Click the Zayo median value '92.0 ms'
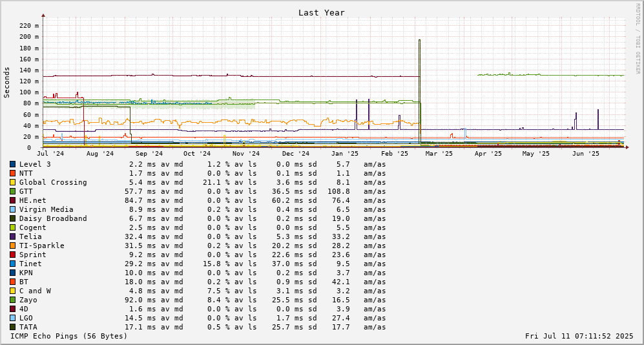Screen dimensions: 644x345 point(140,300)
